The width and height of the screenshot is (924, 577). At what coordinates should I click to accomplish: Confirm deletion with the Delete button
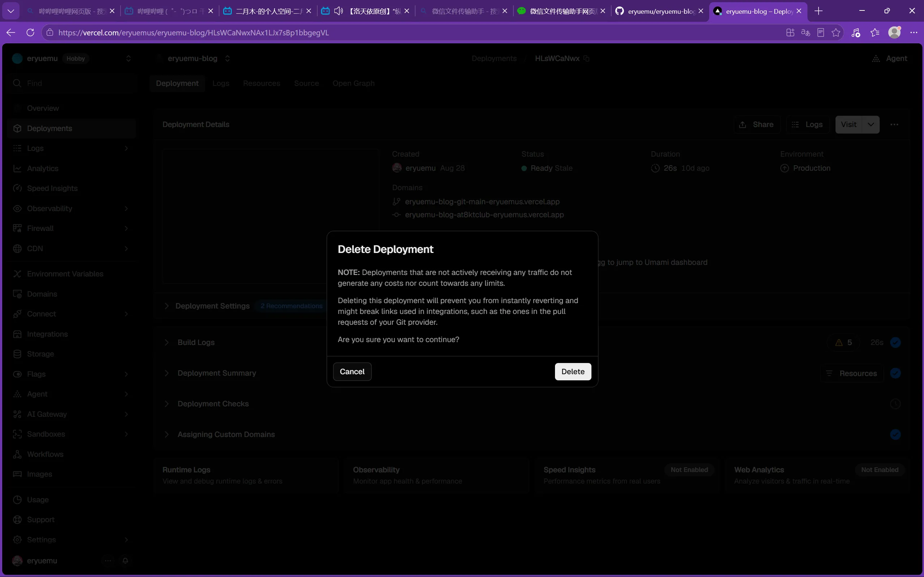click(x=573, y=371)
